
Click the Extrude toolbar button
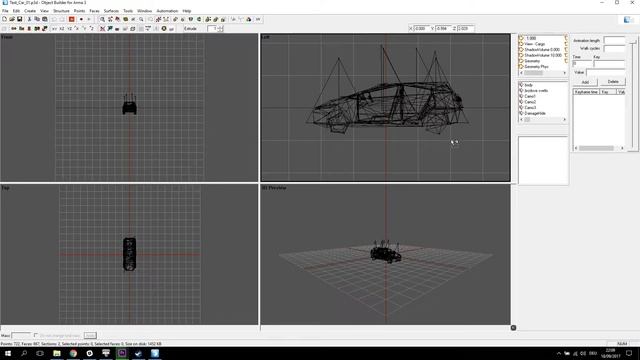[x=190, y=29]
